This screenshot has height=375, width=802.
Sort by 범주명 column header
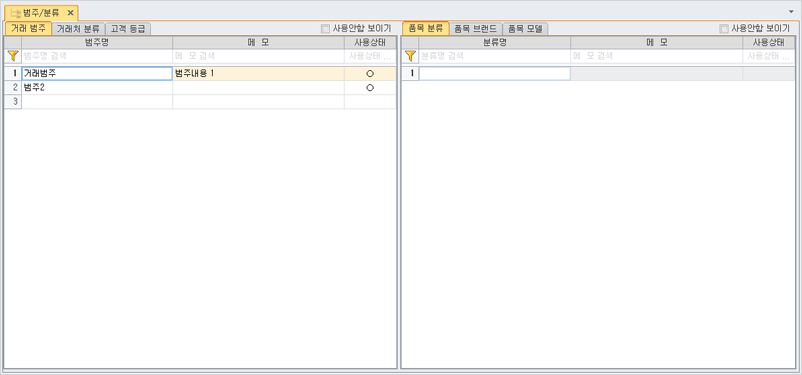click(97, 42)
